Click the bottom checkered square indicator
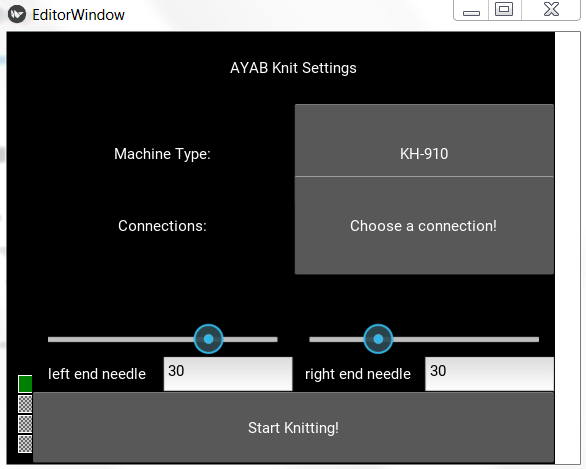Viewport: 586px width, 469px height. [x=25, y=444]
